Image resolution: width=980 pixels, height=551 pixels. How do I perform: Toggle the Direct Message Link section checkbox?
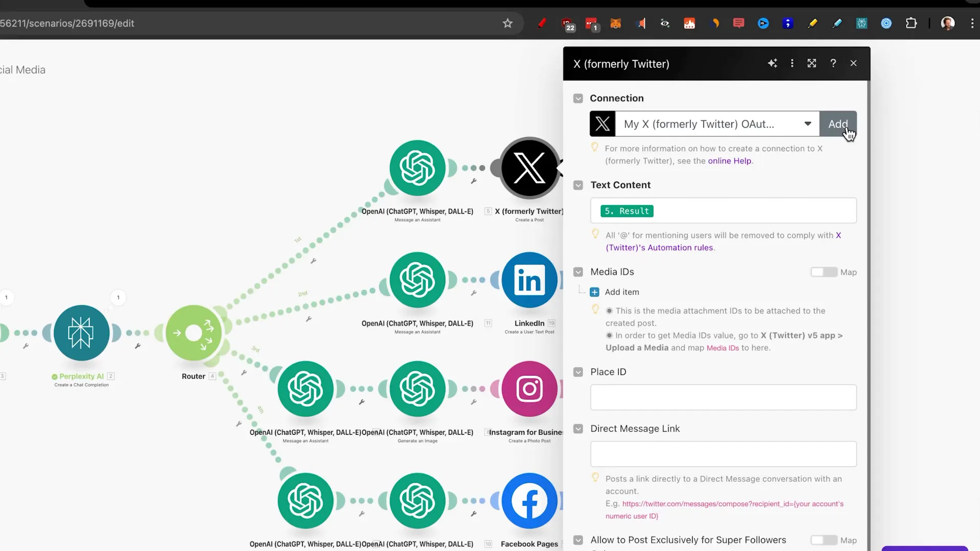coord(578,429)
